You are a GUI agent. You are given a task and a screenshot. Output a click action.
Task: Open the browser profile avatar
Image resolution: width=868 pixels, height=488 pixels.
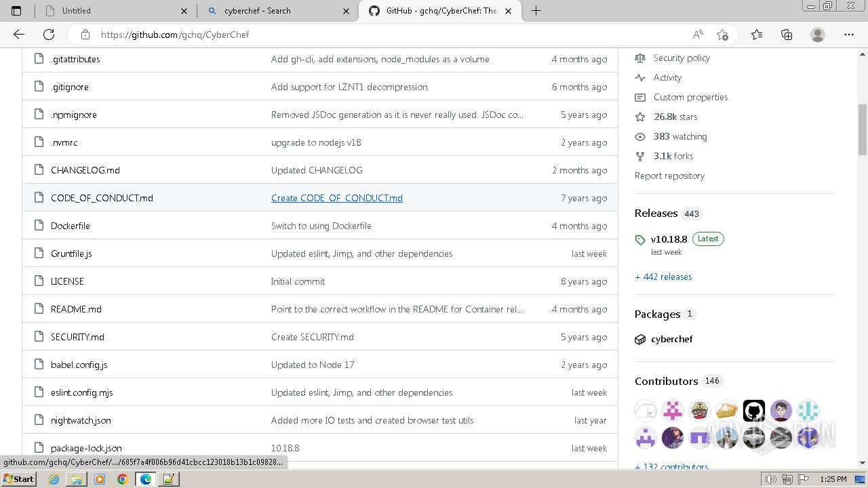[x=818, y=35]
